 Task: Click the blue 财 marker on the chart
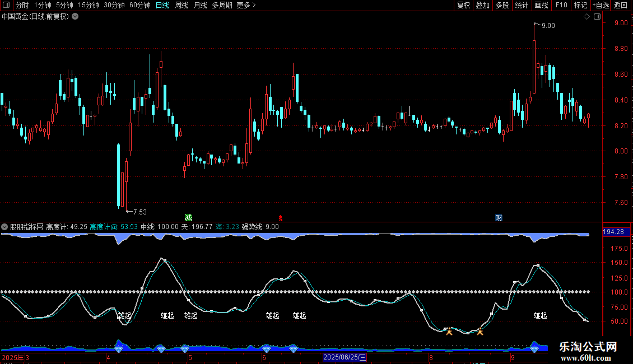(499, 217)
